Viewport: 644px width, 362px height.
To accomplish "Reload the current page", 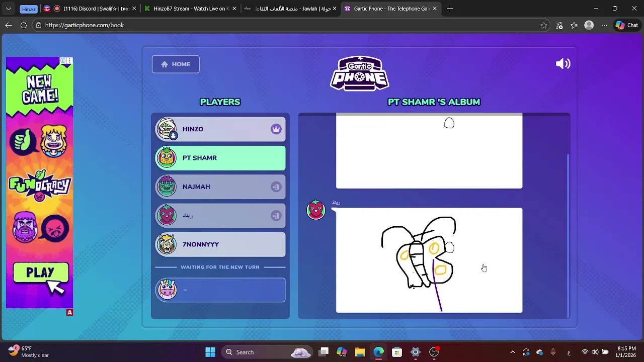I will click(24, 25).
